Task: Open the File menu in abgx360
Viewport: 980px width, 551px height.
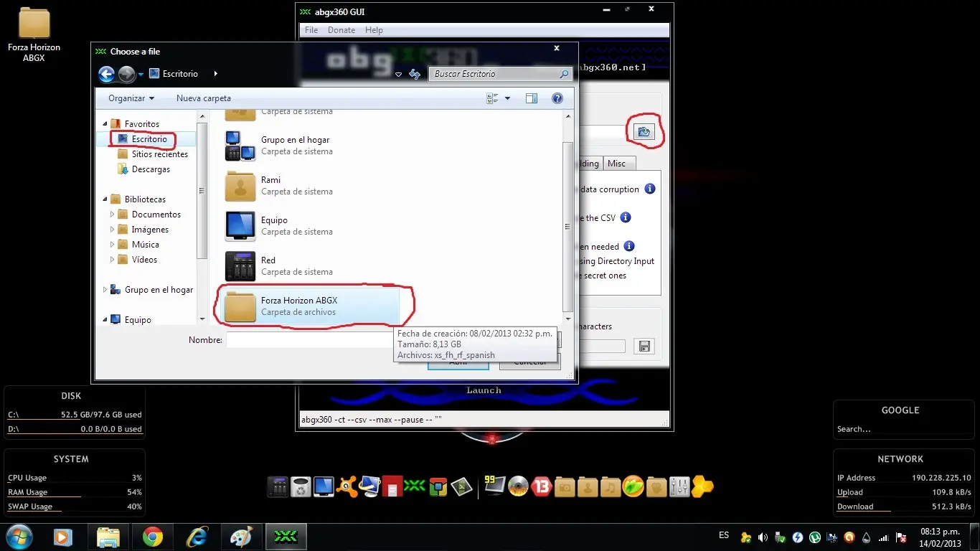Action: (x=311, y=30)
